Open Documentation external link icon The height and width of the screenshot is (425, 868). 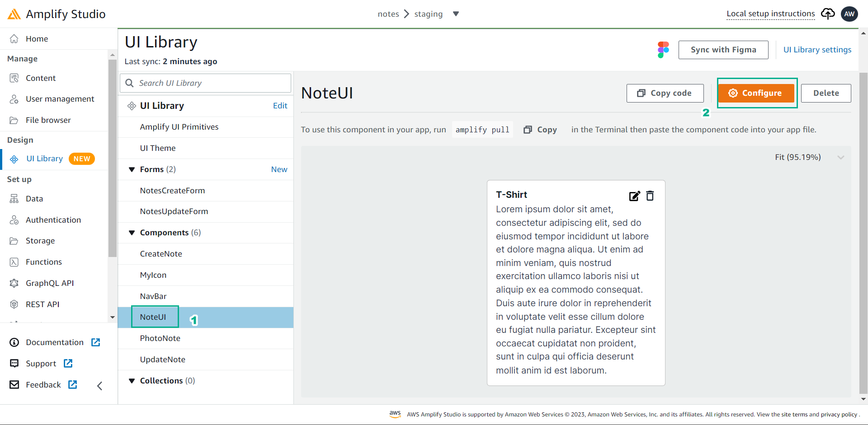95,342
